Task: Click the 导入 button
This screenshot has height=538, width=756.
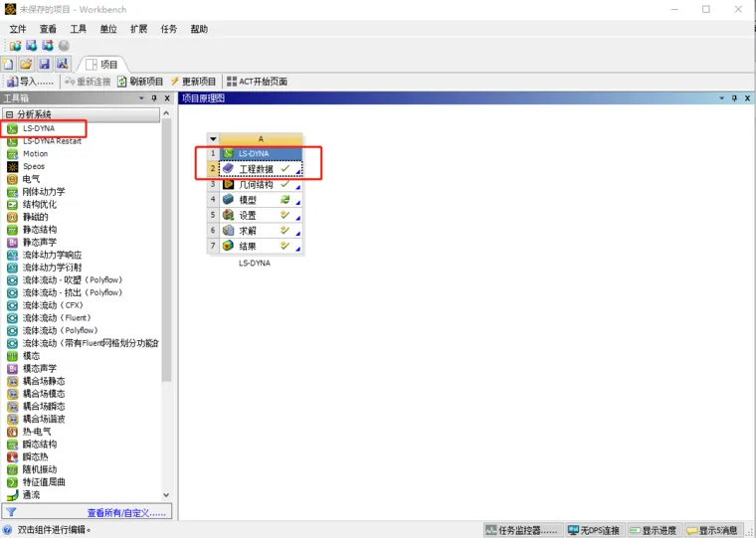Action: point(31,82)
